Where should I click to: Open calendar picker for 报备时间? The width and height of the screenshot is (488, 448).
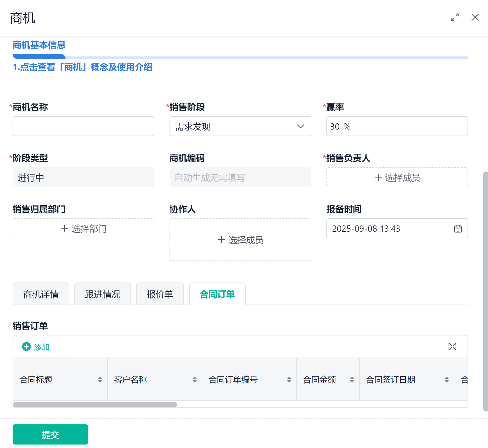pos(458,229)
